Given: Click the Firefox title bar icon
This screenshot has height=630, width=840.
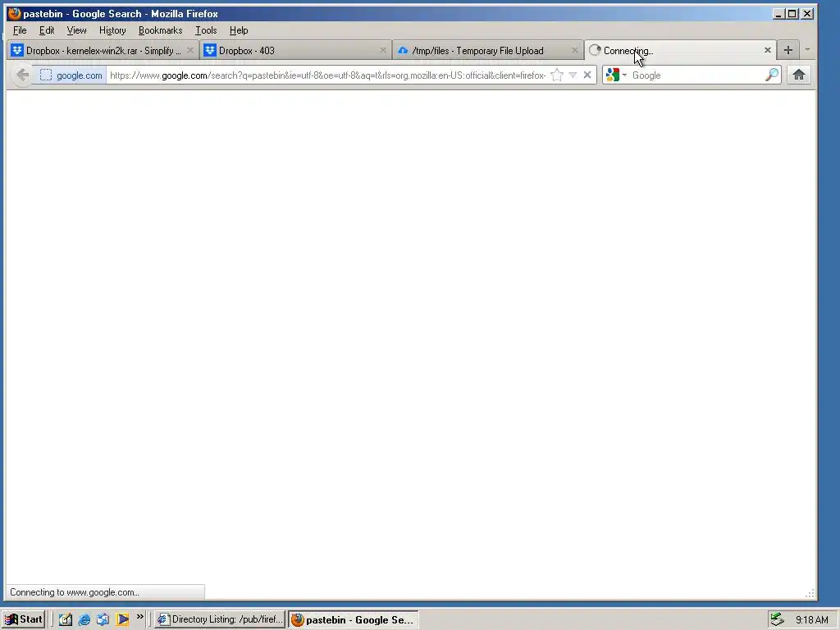Looking at the screenshot, I should (15, 13).
